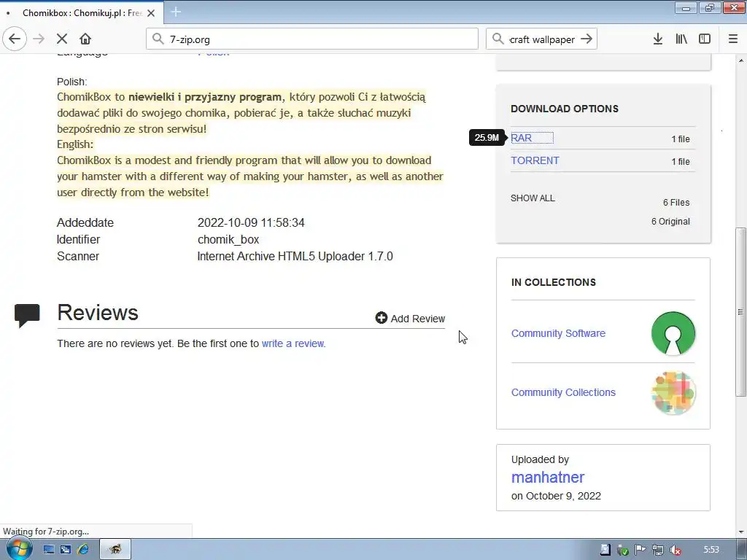Select the Internet Archive HTML5 Uploader text

pyautogui.click(x=295, y=256)
